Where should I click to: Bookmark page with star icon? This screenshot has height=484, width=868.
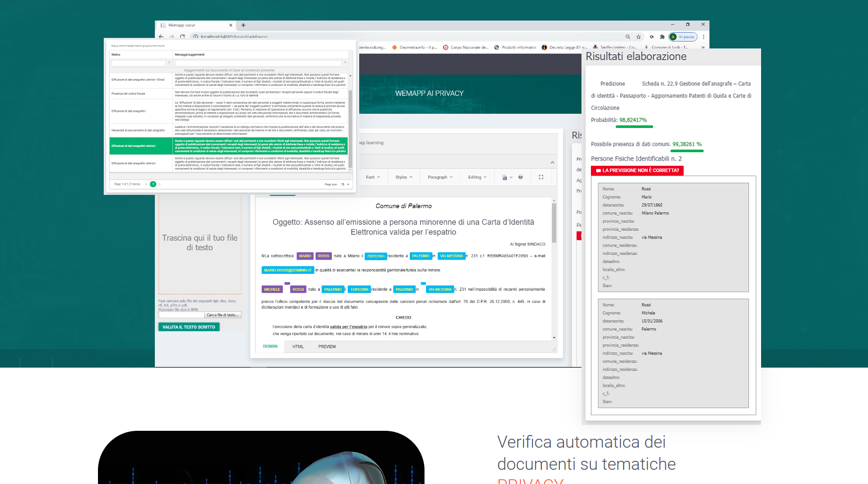[638, 37]
